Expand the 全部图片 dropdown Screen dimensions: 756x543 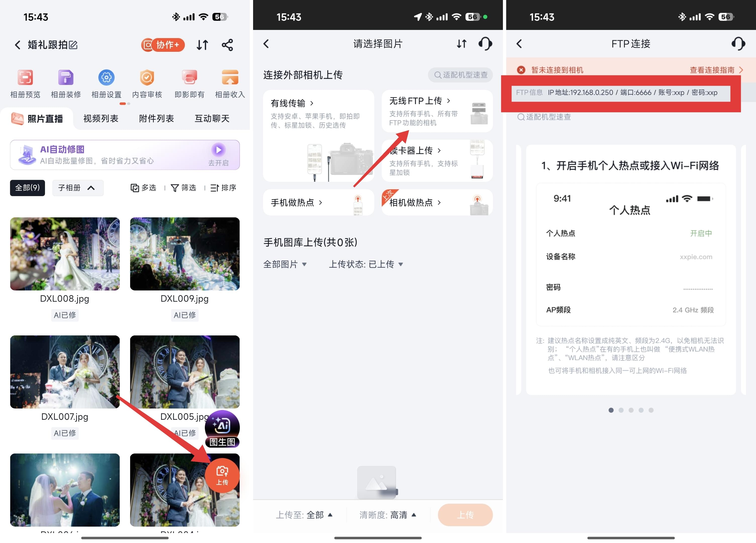tap(285, 264)
